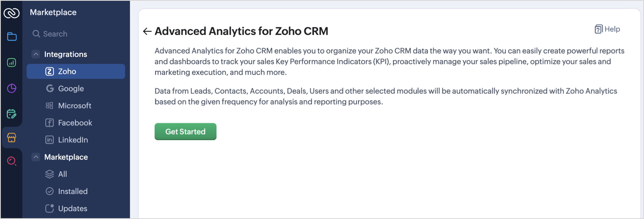This screenshot has height=219, width=644.
Task: Collapse the Marketplace section chevron
Action: (36, 157)
